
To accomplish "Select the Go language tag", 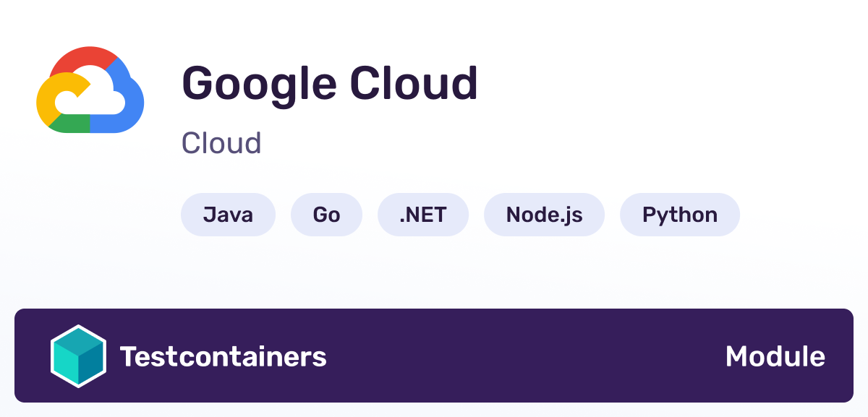I will coord(326,215).
